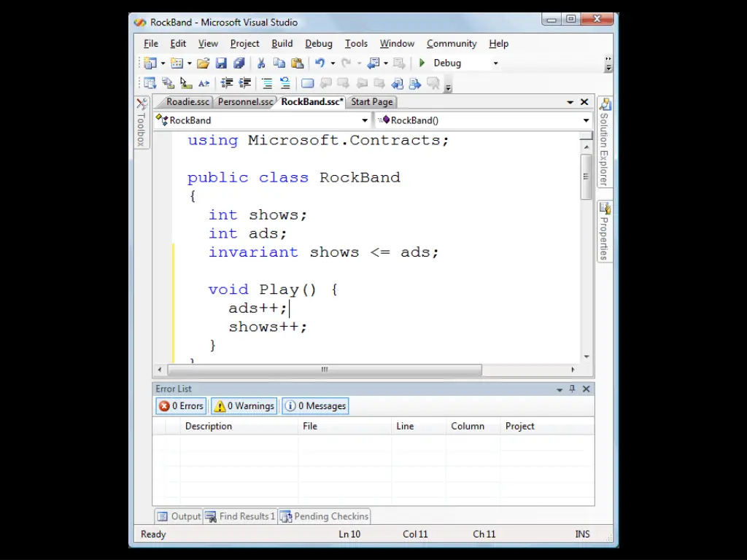Toggle bookmark on the current line
747x560 pixels.
308,83
